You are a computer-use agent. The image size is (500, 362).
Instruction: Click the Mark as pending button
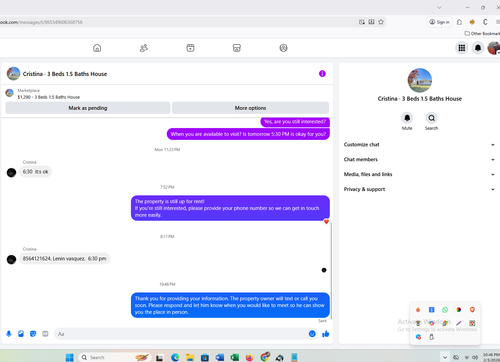coord(88,108)
